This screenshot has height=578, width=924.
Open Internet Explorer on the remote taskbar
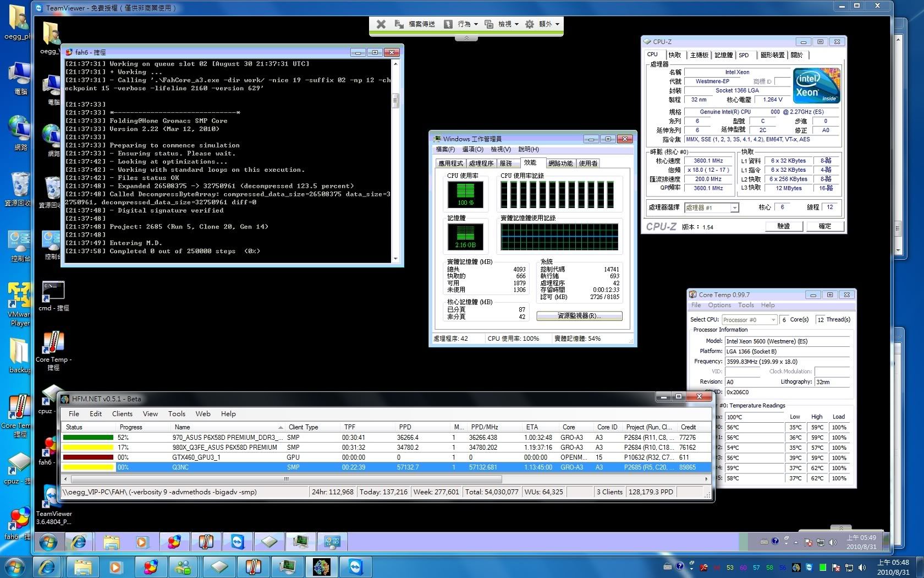(79, 542)
